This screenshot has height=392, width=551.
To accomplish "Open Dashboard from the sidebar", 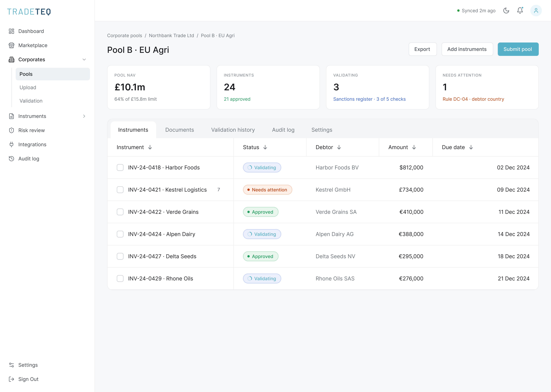I will [31, 31].
